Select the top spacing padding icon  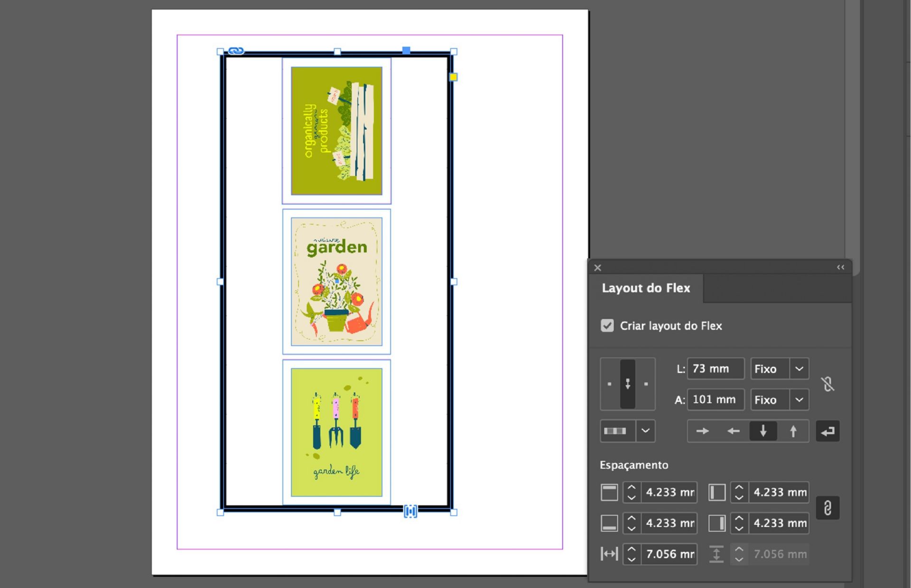[x=609, y=492]
